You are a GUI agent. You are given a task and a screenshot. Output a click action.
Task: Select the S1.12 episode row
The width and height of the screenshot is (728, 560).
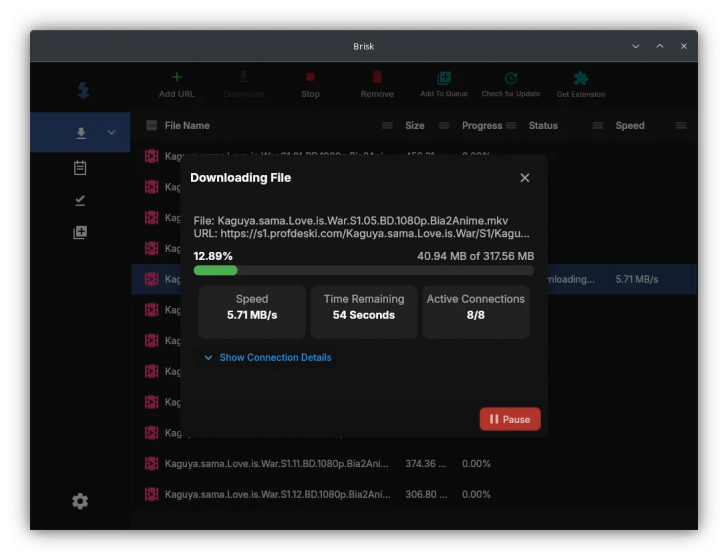pos(414,494)
